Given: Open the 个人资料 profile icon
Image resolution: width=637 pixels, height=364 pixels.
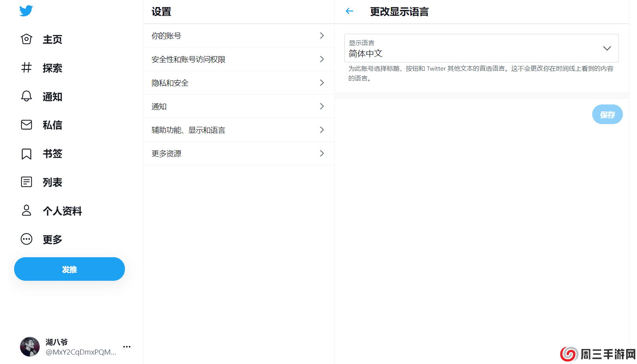Looking at the screenshot, I should point(26,210).
